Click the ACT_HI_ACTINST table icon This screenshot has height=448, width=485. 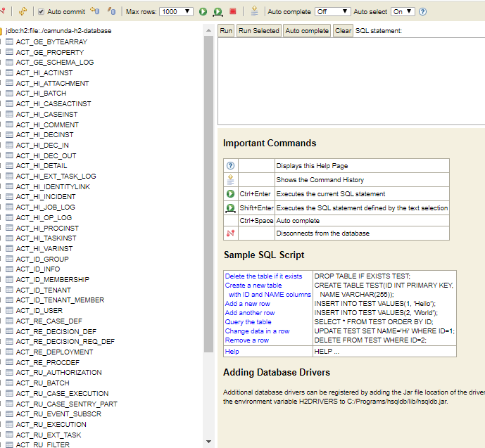(x=10, y=72)
